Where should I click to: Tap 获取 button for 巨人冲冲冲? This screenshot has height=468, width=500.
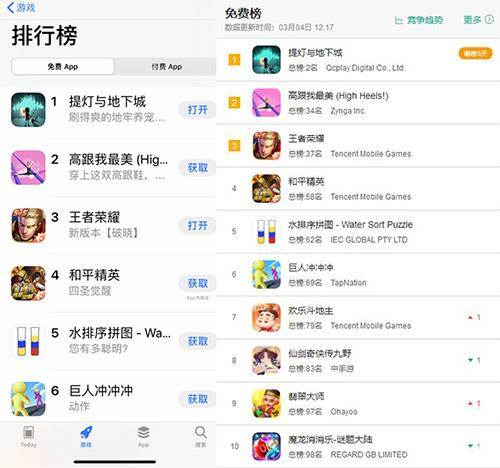pos(197,399)
